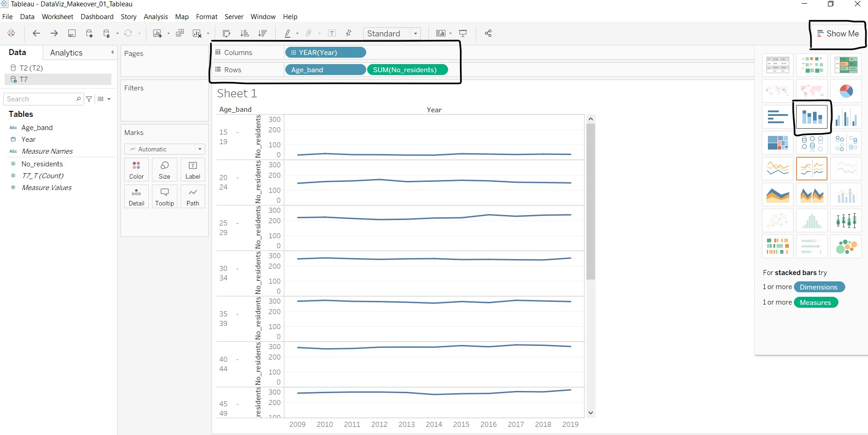Open the Analysis menu

[156, 17]
